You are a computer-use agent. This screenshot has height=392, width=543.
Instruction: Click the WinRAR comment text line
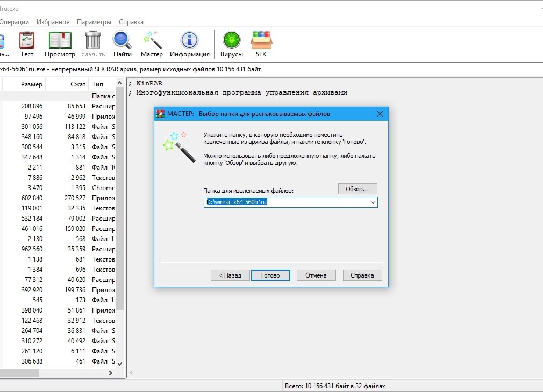click(x=146, y=83)
